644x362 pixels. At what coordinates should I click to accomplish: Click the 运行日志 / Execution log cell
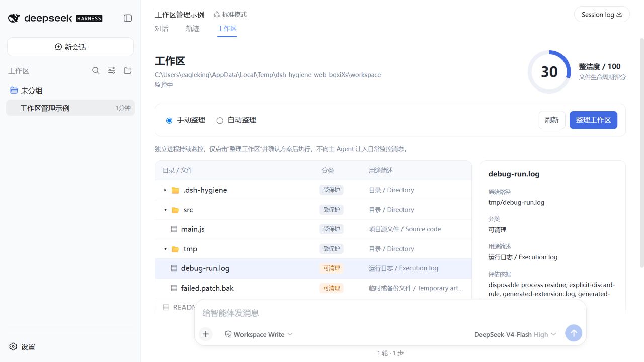(404, 268)
